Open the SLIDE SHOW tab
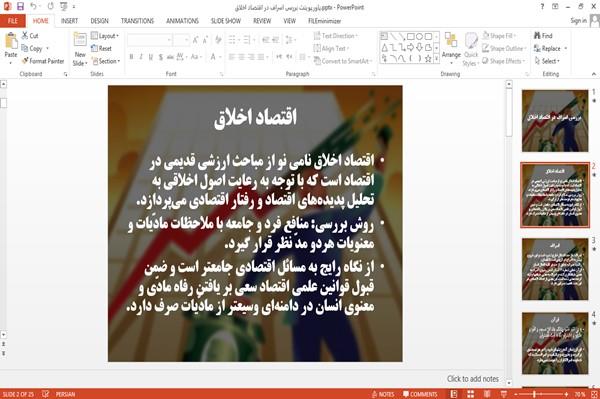600x399 pixels. pyautogui.click(x=226, y=21)
